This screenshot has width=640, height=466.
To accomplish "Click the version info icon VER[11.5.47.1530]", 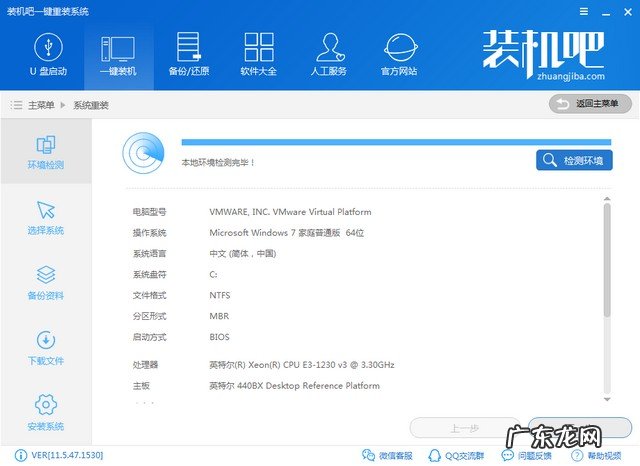I will [20, 455].
